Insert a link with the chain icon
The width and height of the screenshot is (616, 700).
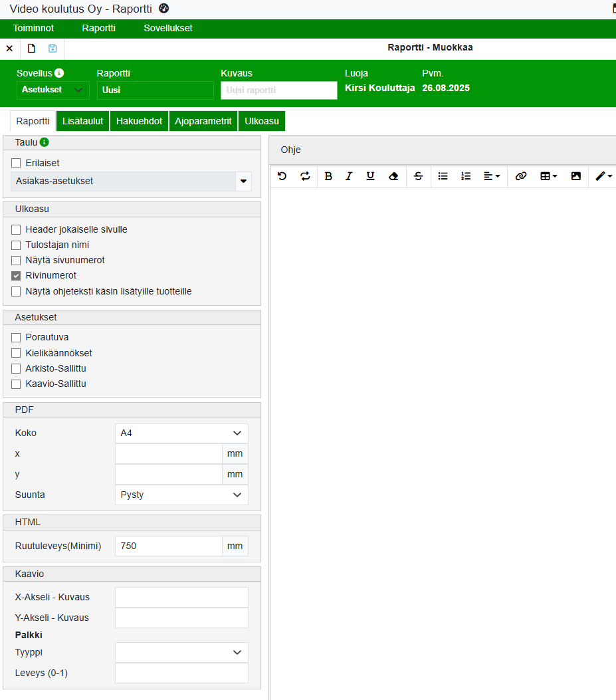pos(521,176)
